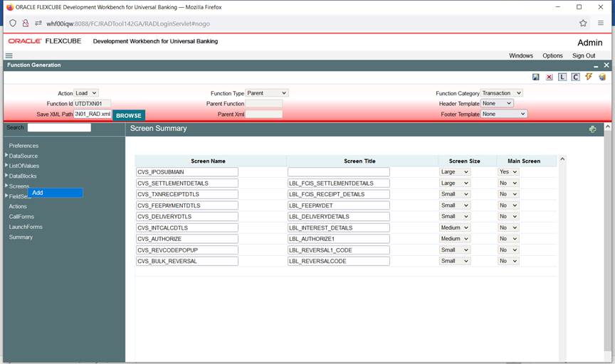
Task: Click the page scrollbar up arrow
Action: point(608,127)
